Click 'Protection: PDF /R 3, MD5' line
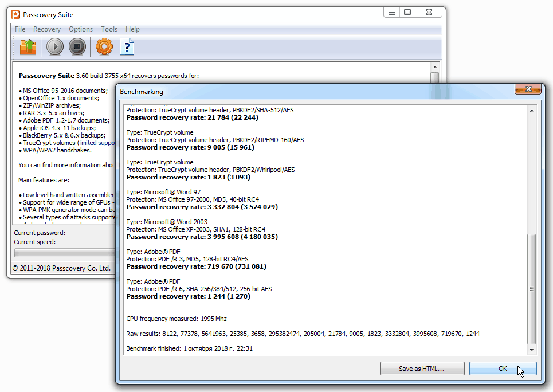553x392 pixels. (187, 259)
